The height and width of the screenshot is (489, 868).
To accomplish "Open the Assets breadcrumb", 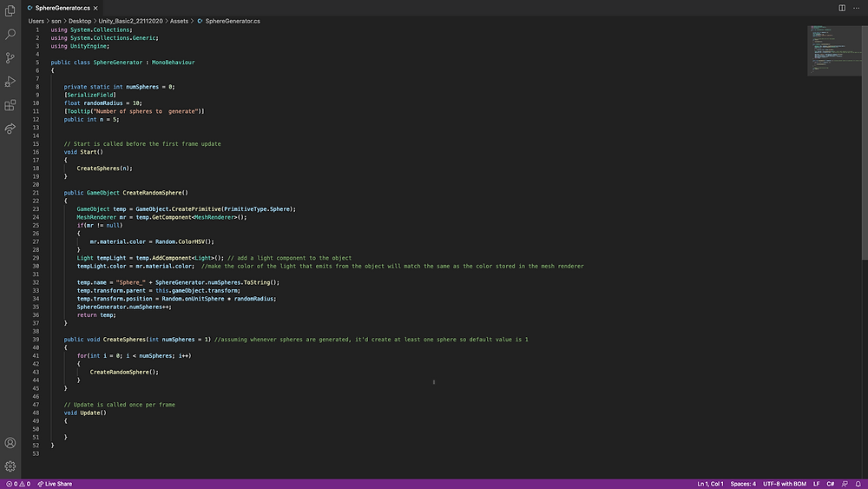I will click(179, 21).
